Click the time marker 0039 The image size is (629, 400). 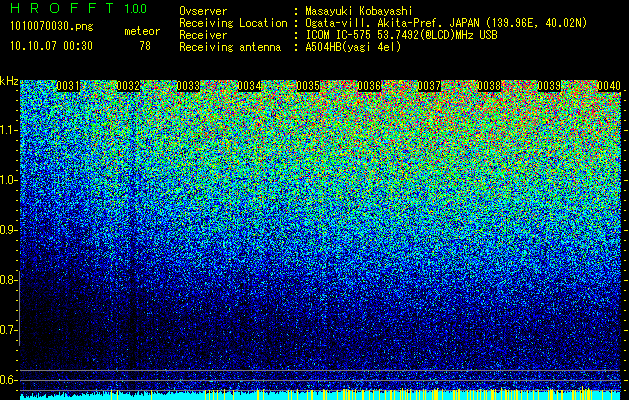click(x=549, y=86)
